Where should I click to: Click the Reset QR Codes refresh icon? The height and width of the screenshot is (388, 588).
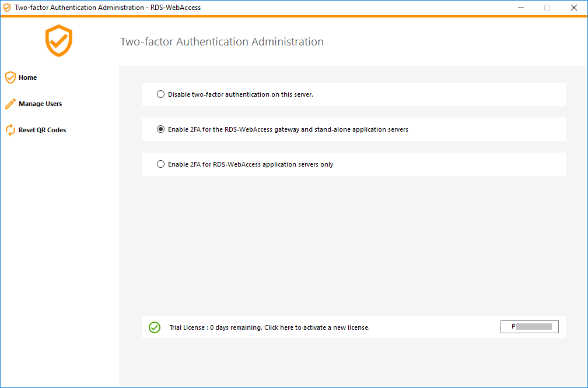click(x=10, y=130)
